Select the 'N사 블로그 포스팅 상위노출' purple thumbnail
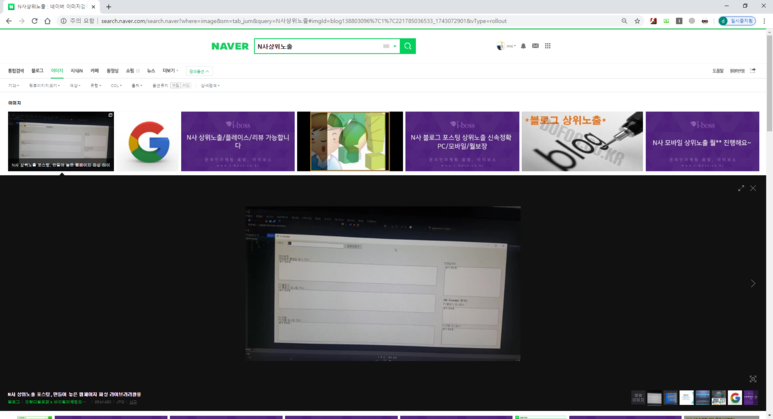 coord(462,141)
